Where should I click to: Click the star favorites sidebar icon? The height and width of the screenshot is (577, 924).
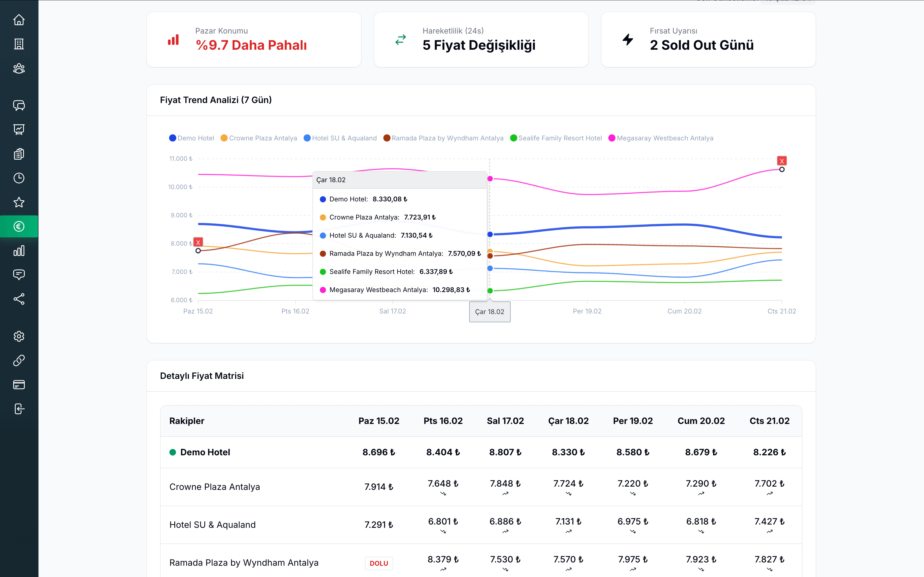tap(19, 202)
